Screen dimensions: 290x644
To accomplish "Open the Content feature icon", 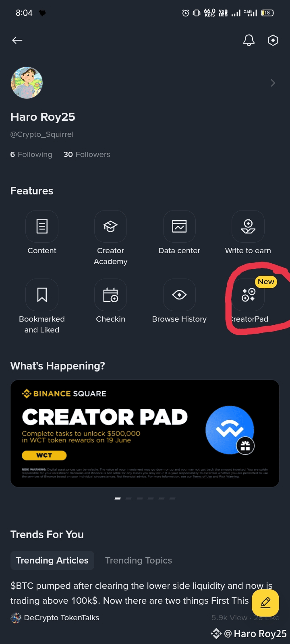I will pos(42,226).
